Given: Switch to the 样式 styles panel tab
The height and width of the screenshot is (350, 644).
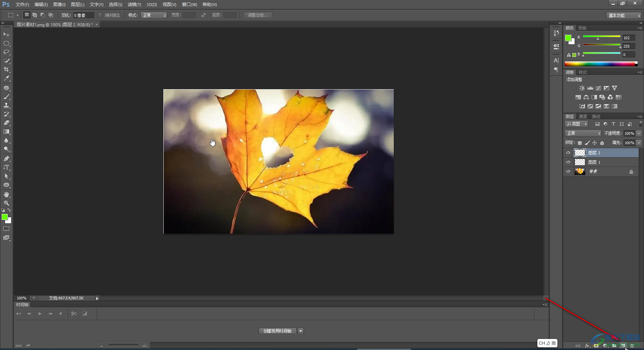Looking at the screenshot, I should 583,72.
